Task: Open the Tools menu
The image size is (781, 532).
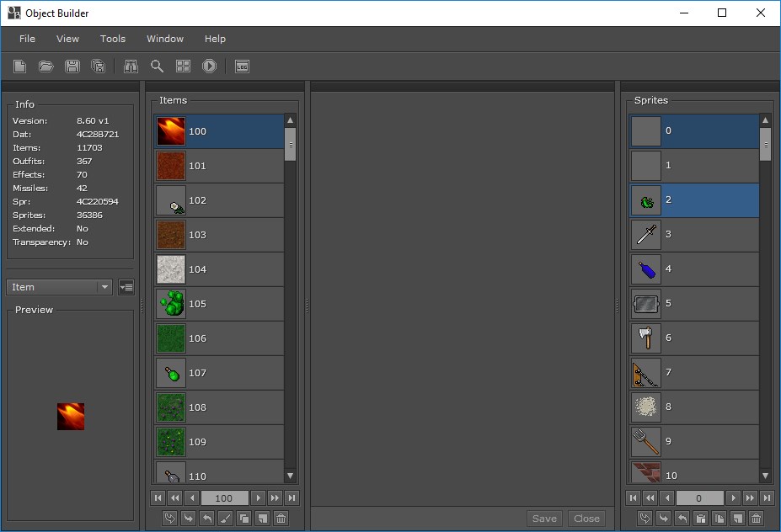Action: click(113, 39)
